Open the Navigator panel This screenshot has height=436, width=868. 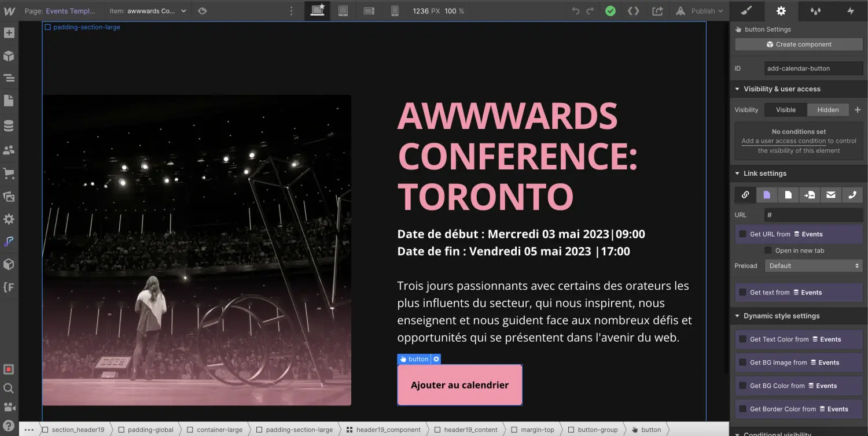9,78
